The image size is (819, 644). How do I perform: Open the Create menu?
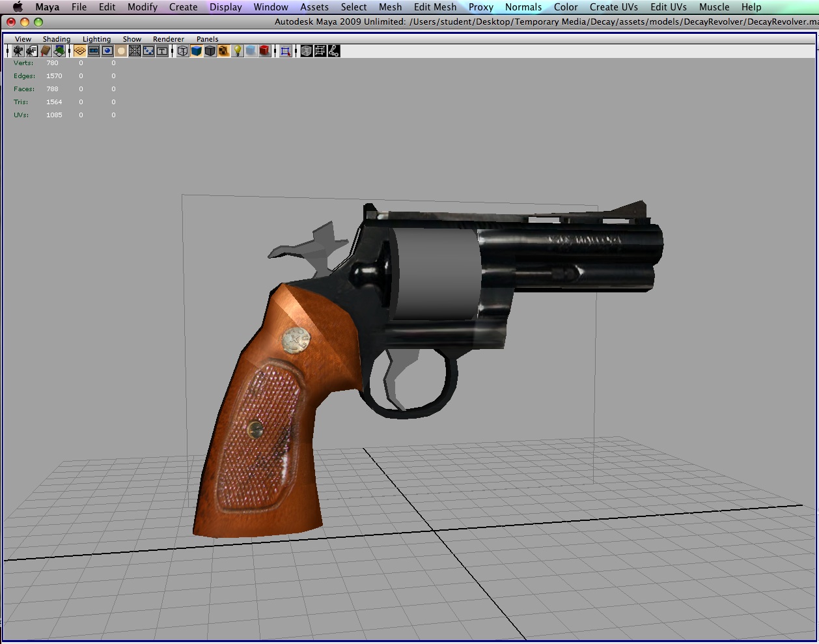tap(184, 7)
